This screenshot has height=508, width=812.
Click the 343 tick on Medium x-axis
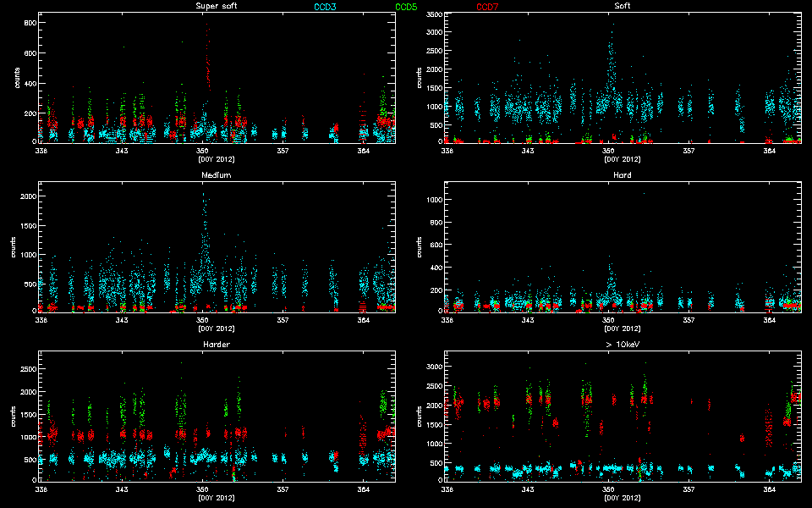tap(122, 321)
